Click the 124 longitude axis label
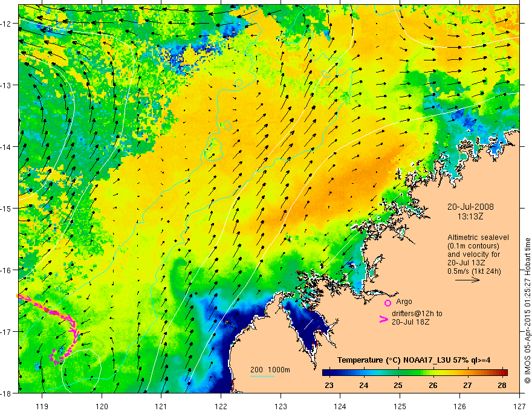Viewport: 532px width, 411px height. pyautogui.click(x=340, y=406)
